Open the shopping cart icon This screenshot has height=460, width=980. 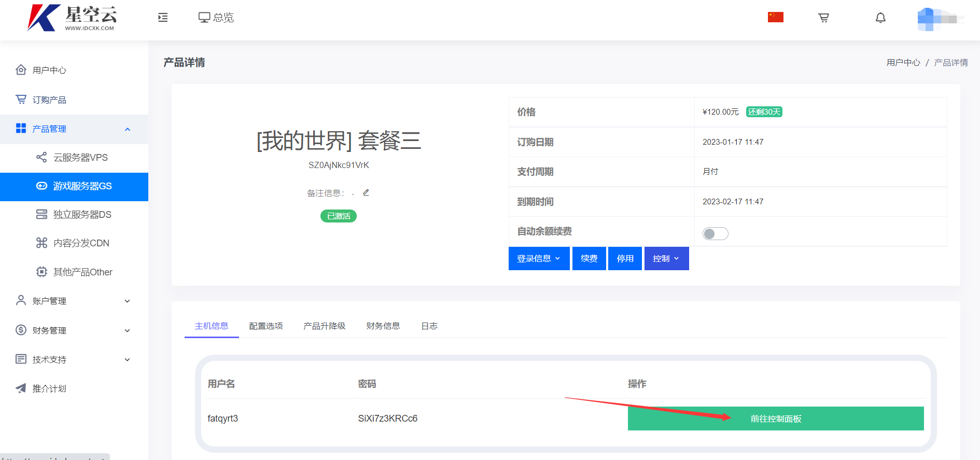point(823,18)
